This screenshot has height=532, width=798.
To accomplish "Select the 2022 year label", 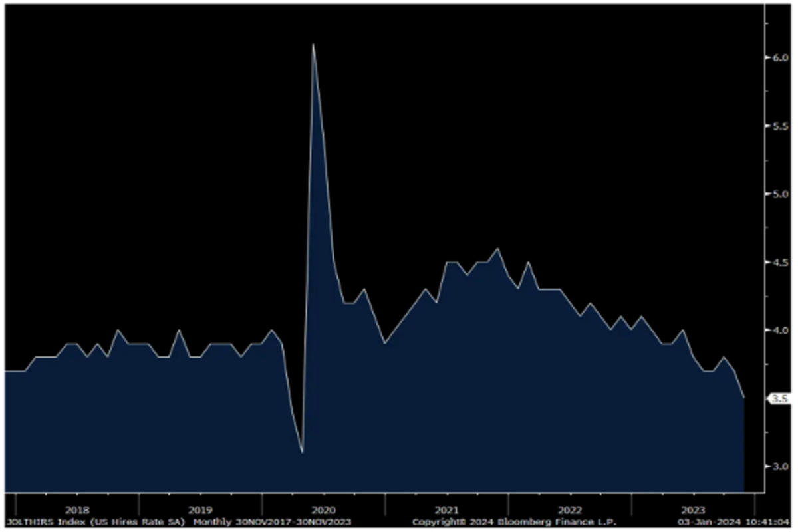I will 570,510.
